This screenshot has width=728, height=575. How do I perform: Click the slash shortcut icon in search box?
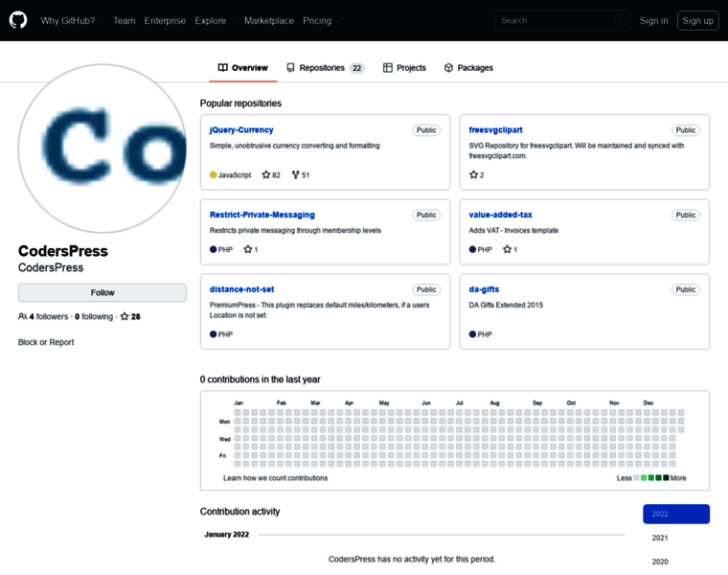point(620,20)
